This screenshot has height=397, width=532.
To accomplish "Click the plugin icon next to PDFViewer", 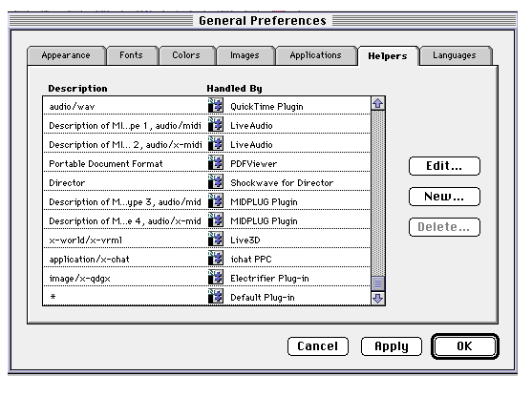I will click(216, 162).
